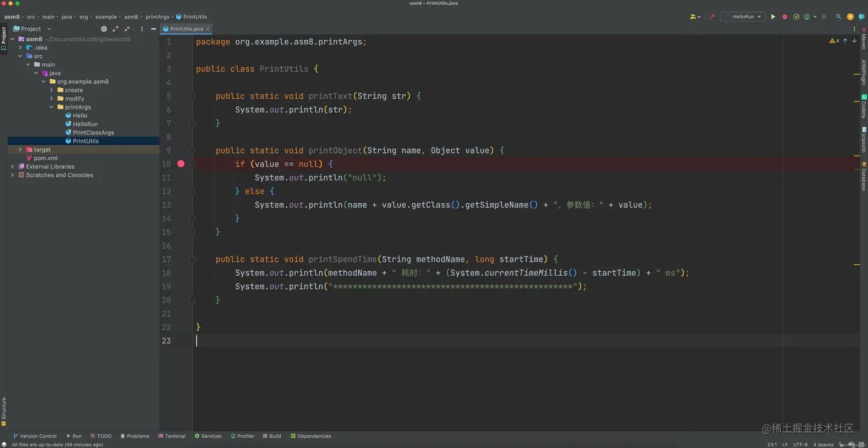868x448 pixels.
Task: Run with Coverage icon in toolbar
Action: click(x=796, y=17)
